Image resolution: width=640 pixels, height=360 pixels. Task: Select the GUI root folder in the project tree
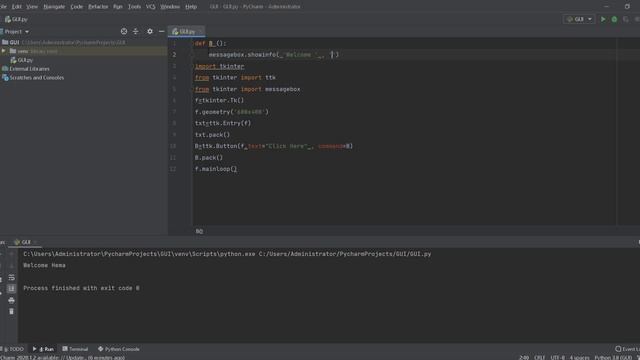14,42
